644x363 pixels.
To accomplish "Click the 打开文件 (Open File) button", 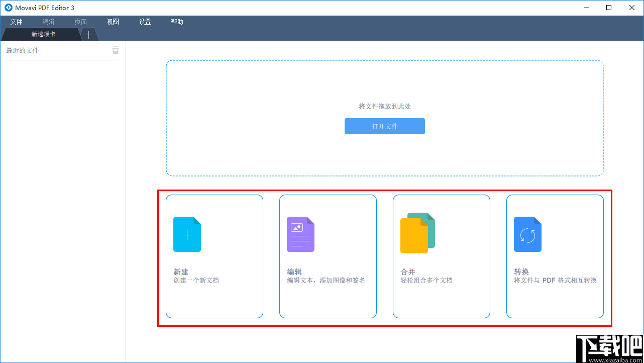I will click(384, 126).
